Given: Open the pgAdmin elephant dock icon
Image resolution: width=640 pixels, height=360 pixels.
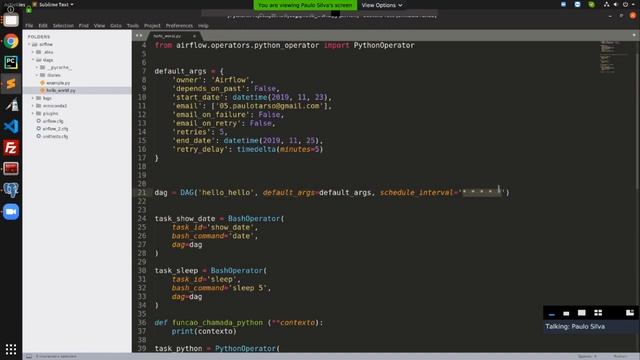Looking at the screenshot, I should point(11,190).
